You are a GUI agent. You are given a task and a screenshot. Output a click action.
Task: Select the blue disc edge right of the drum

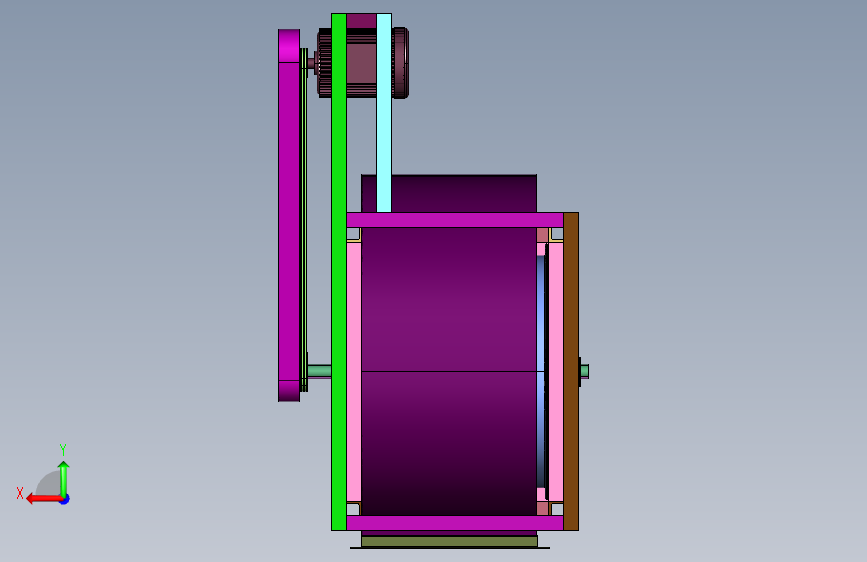541,371
